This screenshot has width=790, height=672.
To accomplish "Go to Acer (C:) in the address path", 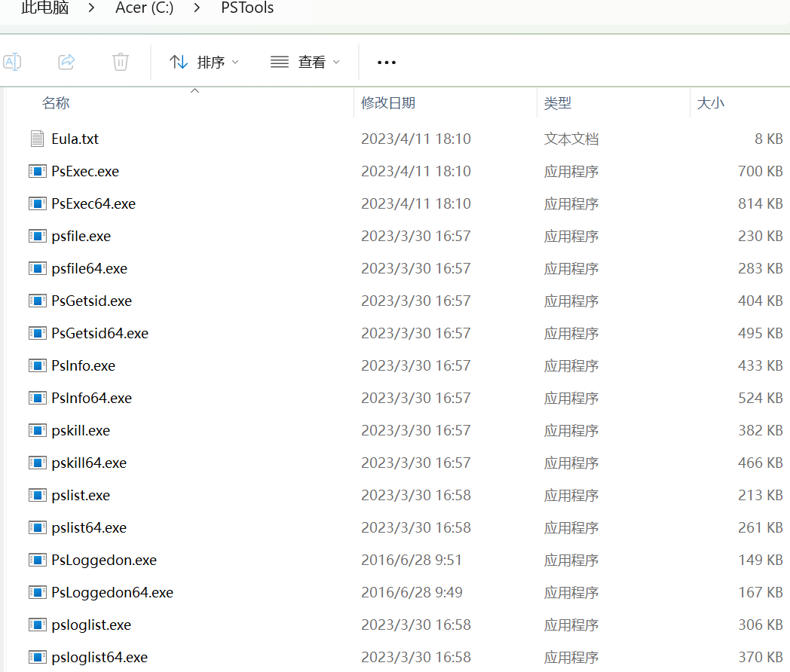I will coord(145,8).
